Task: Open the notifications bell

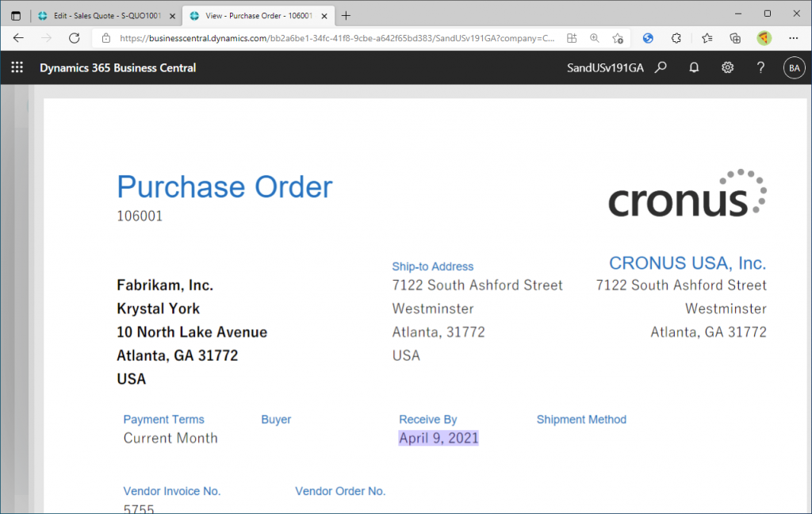Action: click(694, 68)
